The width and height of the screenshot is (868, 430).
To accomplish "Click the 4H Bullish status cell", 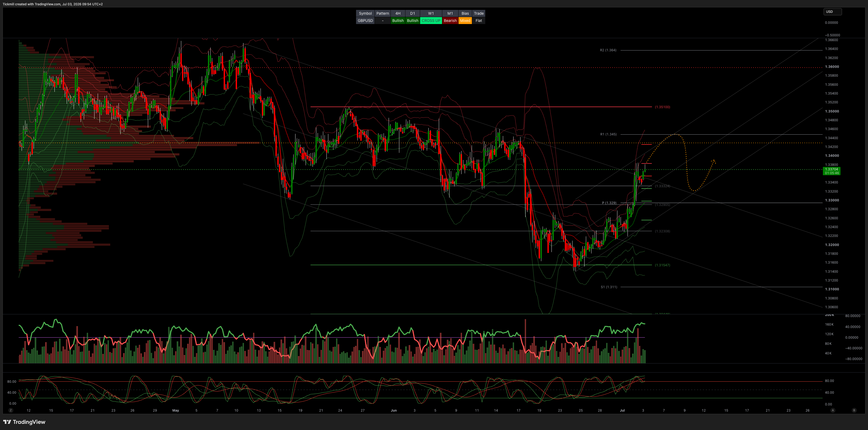I will pos(398,21).
